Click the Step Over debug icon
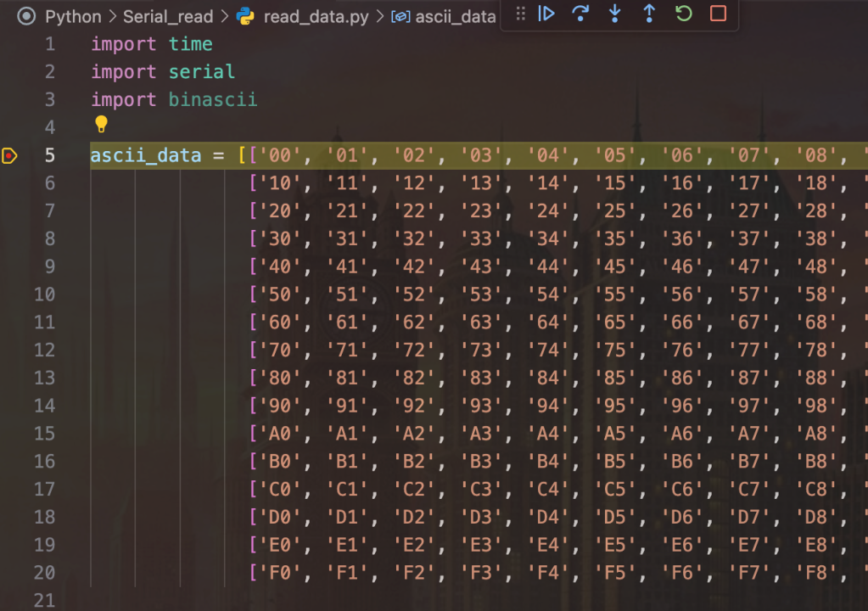The image size is (868, 611). (x=580, y=14)
